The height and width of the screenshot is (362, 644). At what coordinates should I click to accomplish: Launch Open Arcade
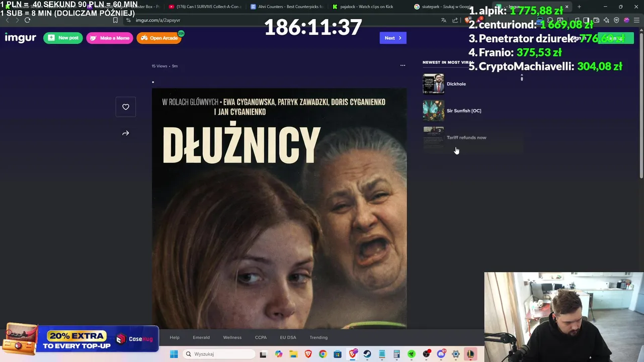tap(159, 38)
